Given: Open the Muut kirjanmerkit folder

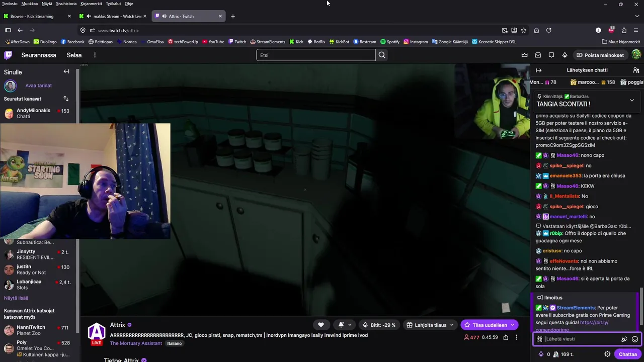Looking at the screenshot, I should click(x=621, y=42).
